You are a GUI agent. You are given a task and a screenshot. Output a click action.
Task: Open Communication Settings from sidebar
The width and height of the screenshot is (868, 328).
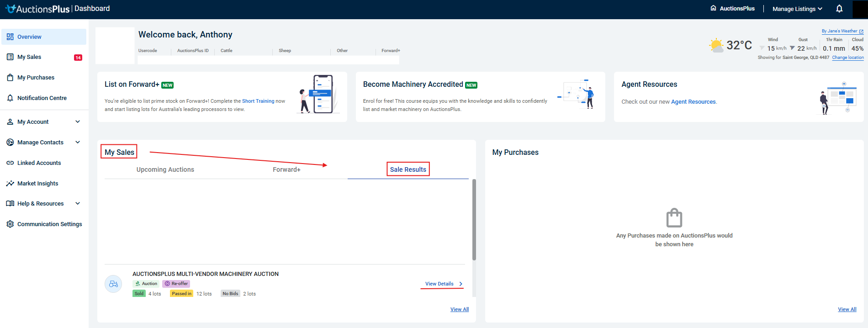[x=49, y=224]
